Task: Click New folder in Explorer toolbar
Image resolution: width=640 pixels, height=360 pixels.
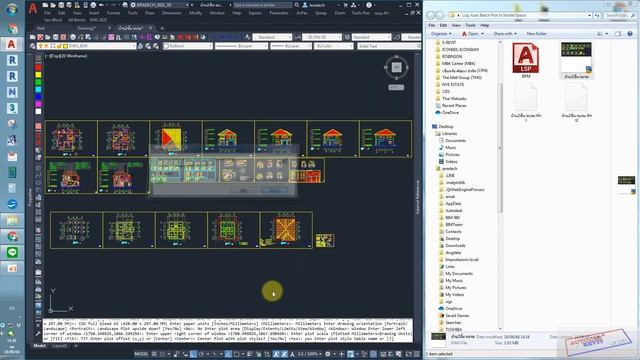Action: coord(536,33)
